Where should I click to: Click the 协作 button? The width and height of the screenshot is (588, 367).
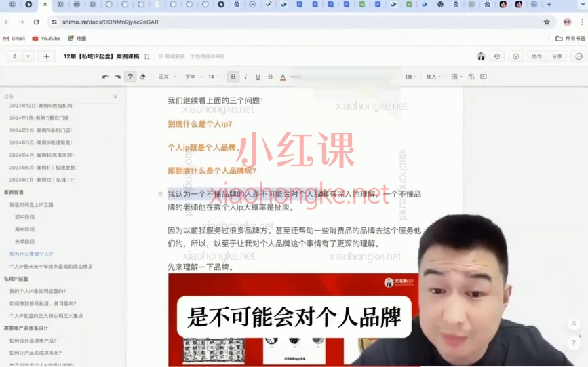536,56
